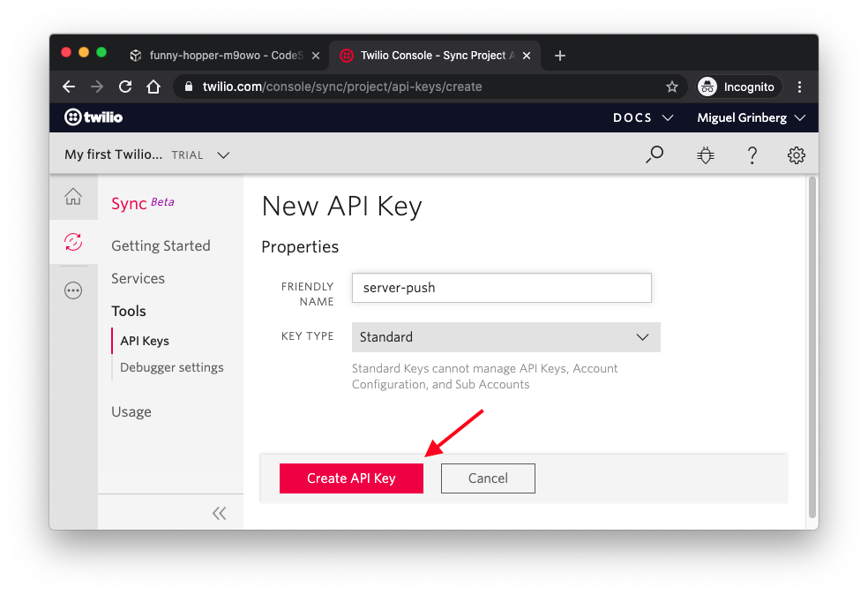The width and height of the screenshot is (868, 595).
Task: Close the funny-hopper-m9owo CodeSandbox tab
Action: tap(316, 56)
